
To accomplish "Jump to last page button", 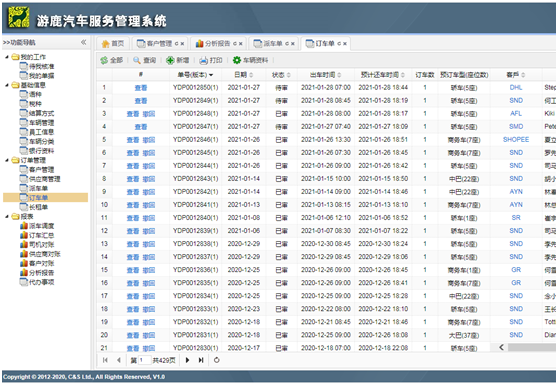I will [x=201, y=360].
